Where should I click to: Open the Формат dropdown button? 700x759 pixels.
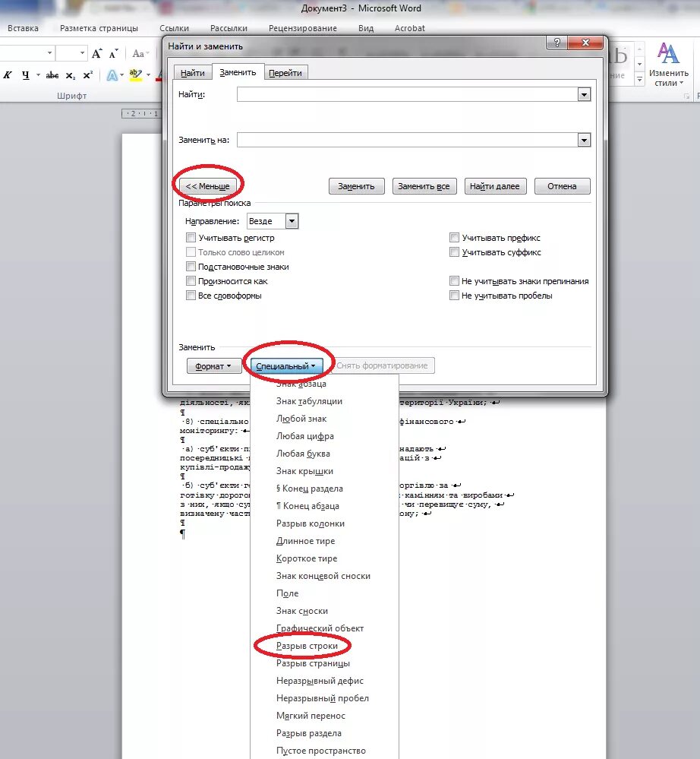[x=213, y=366]
